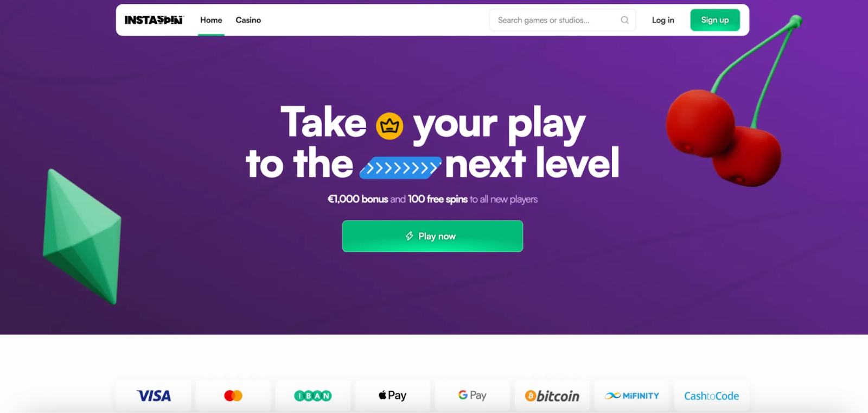This screenshot has width=868, height=413.
Task: Click the green gem graphic
Action: point(82,236)
